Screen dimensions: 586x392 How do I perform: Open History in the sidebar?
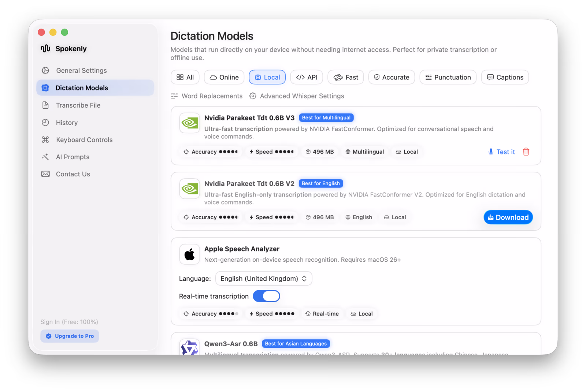pyautogui.click(x=95, y=123)
